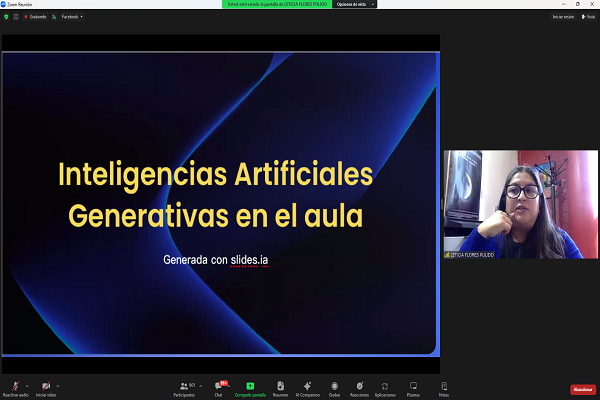Click the green Compartir pantalla icon
This screenshot has width=600, height=400.
[250, 386]
